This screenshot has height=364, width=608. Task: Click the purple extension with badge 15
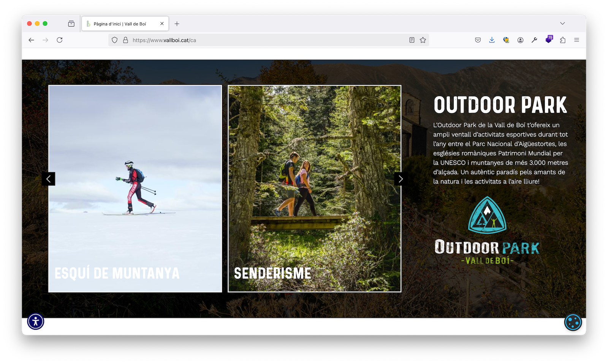549,40
